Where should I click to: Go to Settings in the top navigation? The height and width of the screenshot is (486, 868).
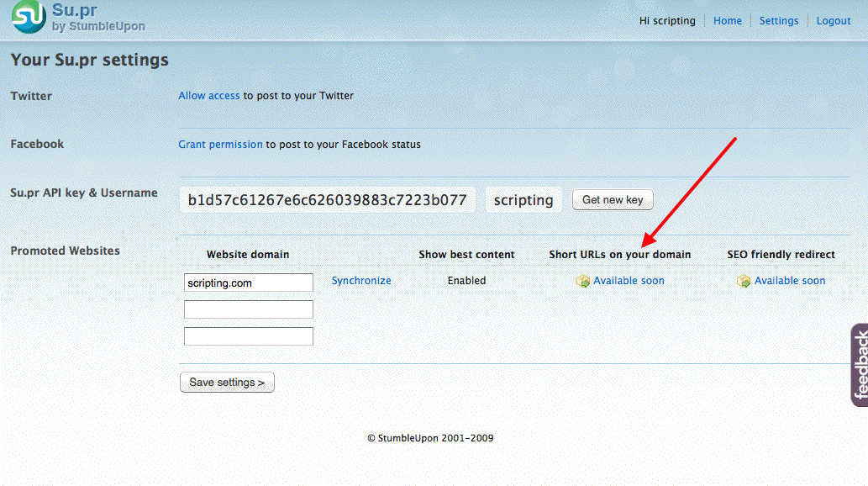pos(778,21)
